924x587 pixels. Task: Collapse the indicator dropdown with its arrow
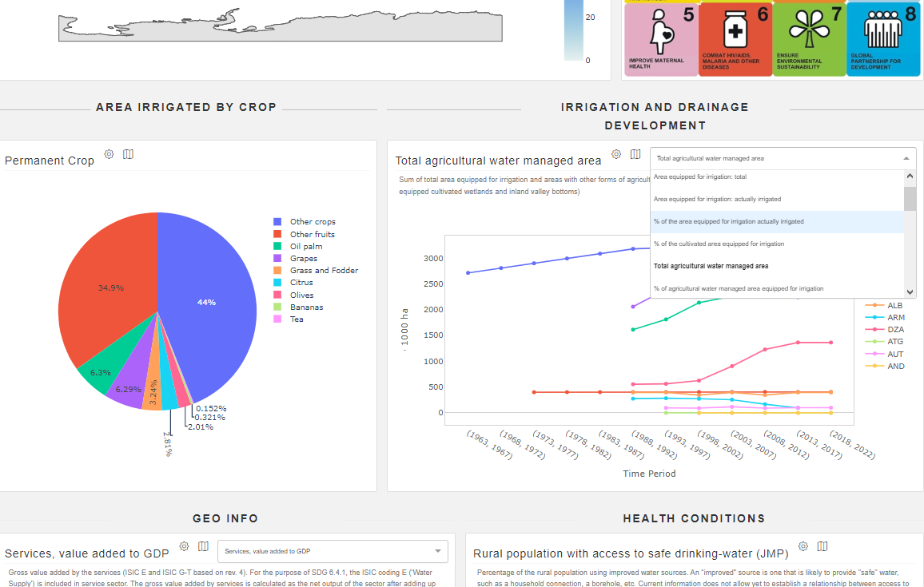905,158
